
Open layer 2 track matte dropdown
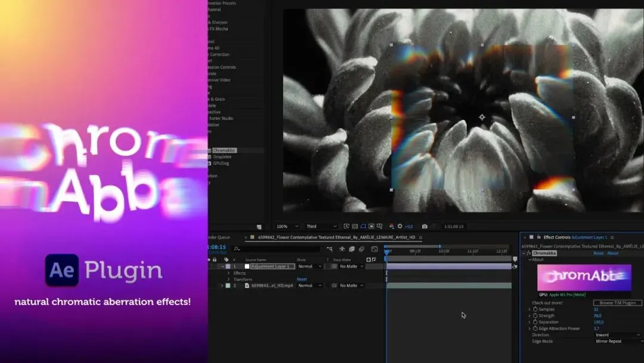click(352, 285)
